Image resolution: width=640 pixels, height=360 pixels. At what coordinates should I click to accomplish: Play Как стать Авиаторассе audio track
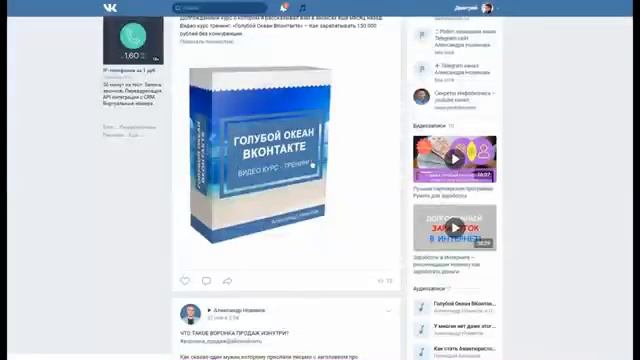click(x=422, y=352)
